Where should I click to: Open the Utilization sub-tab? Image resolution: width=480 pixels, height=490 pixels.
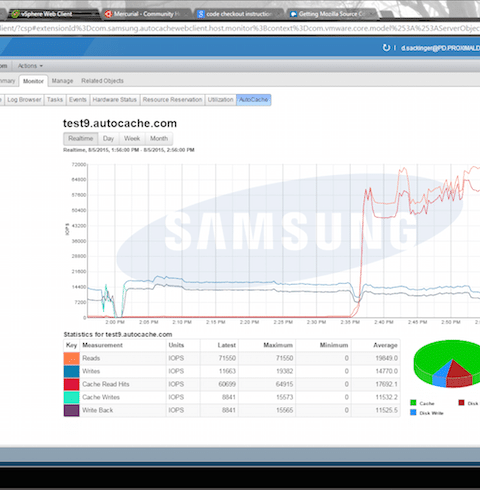[x=220, y=100]
